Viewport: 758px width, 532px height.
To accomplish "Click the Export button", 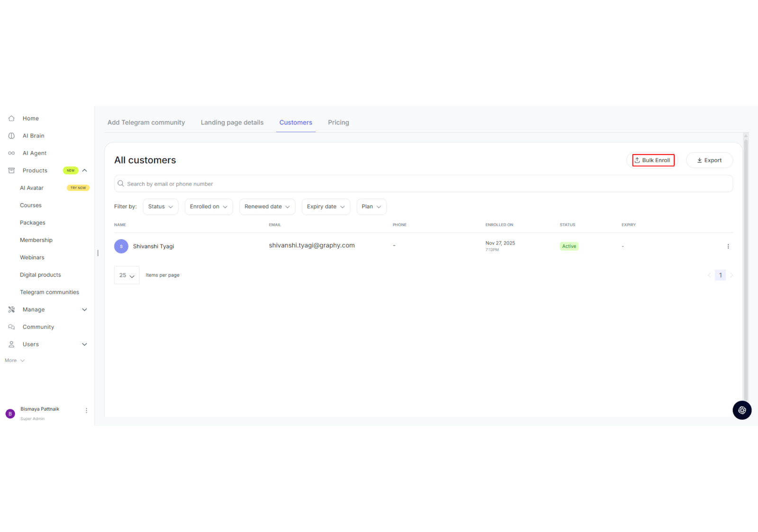I will (709, 161).
